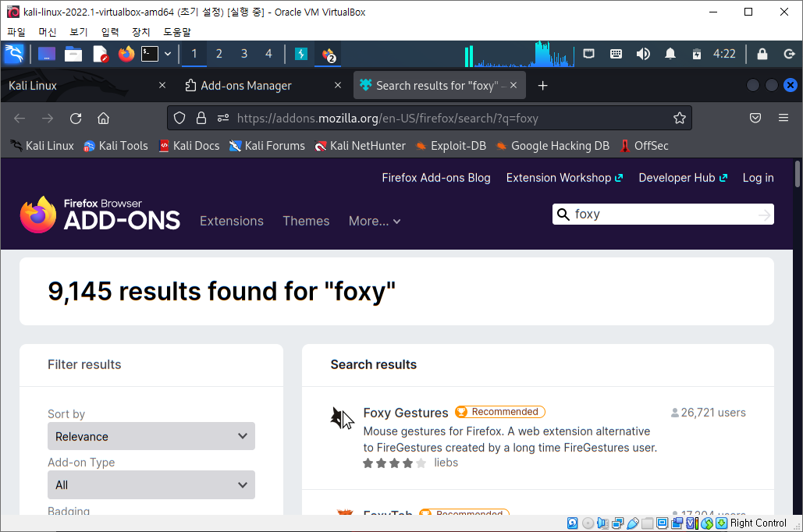Open the site permissions icon
The width and height of the screenshot is (803, 532).
pos(222,119)
